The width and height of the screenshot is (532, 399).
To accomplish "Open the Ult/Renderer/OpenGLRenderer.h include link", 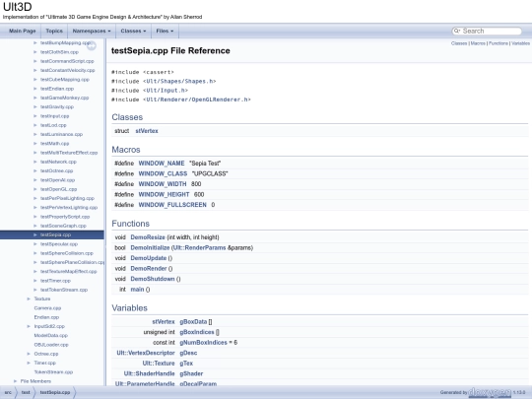I will click(196, 100).
